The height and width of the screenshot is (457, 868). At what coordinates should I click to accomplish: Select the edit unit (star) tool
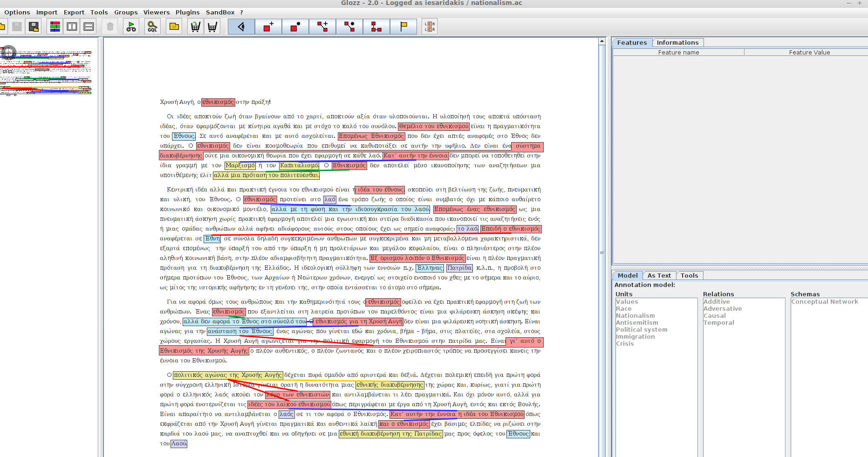[295, 27]
